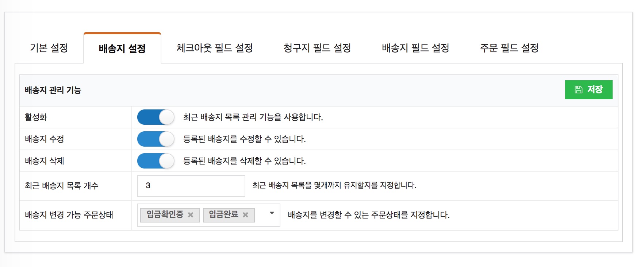The height and width of the screenshot is (267, 644).
Task: Open the order status dropdown arrow
Action: click(x=272, y=213)
